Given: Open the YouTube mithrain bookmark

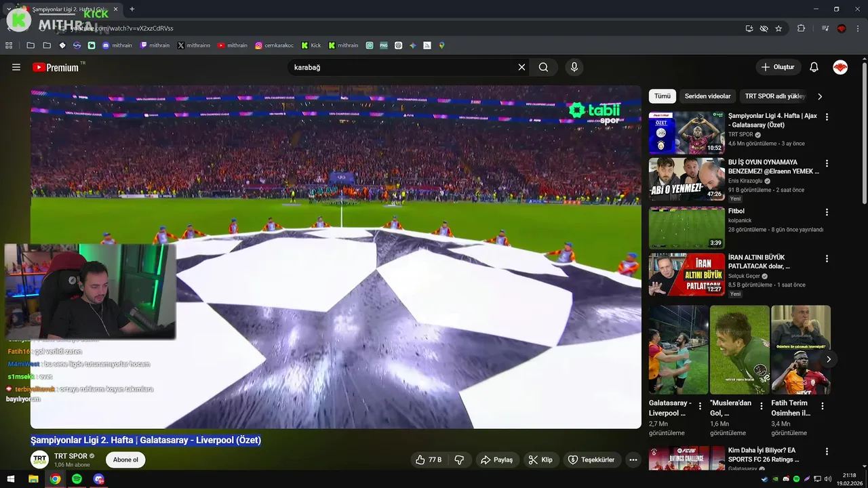Looking at the screenshot, I should pos(233,45).
